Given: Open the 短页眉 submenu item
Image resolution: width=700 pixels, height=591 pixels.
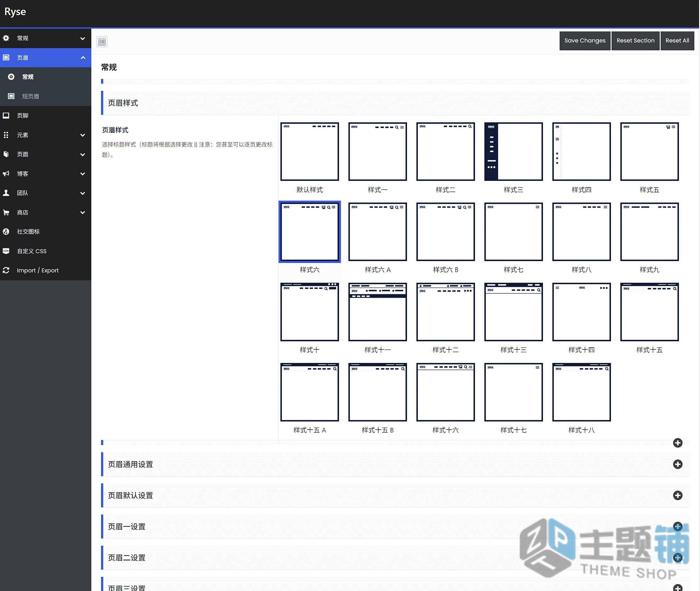Looking at the screenshot, I should [46, 97].
